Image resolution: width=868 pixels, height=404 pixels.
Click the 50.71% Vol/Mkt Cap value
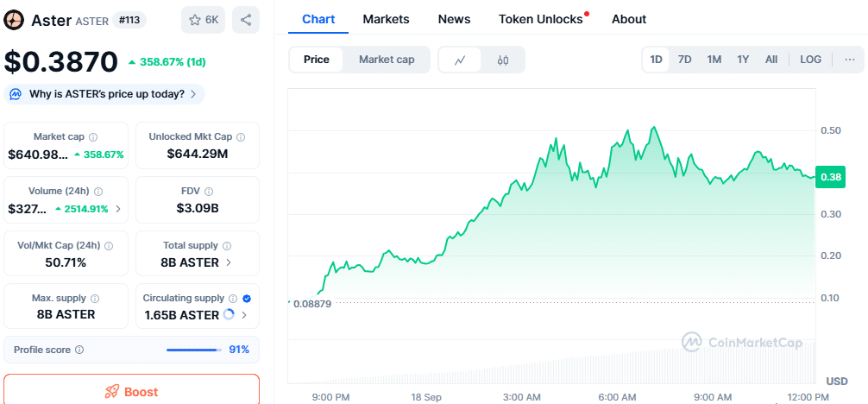click(66, 262)
